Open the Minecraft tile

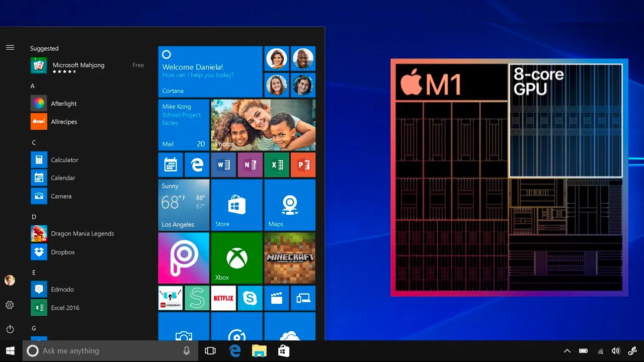[290, 258]
